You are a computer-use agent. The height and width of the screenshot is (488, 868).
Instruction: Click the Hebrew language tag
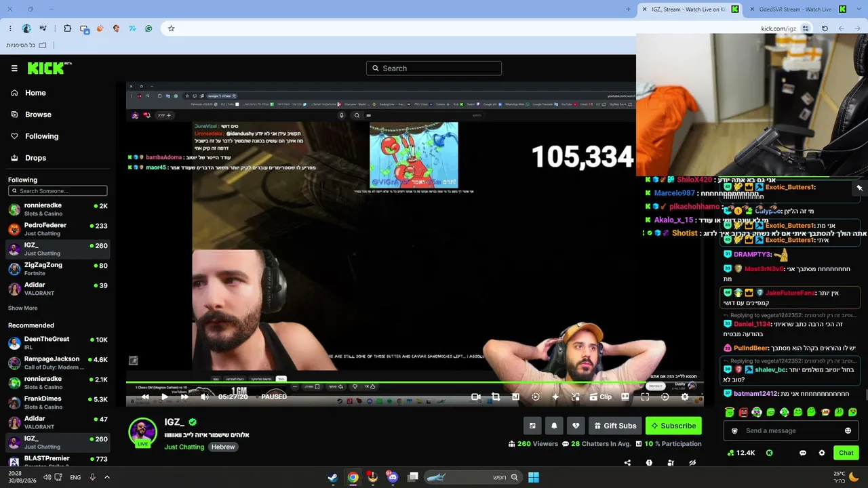(222, 447)
